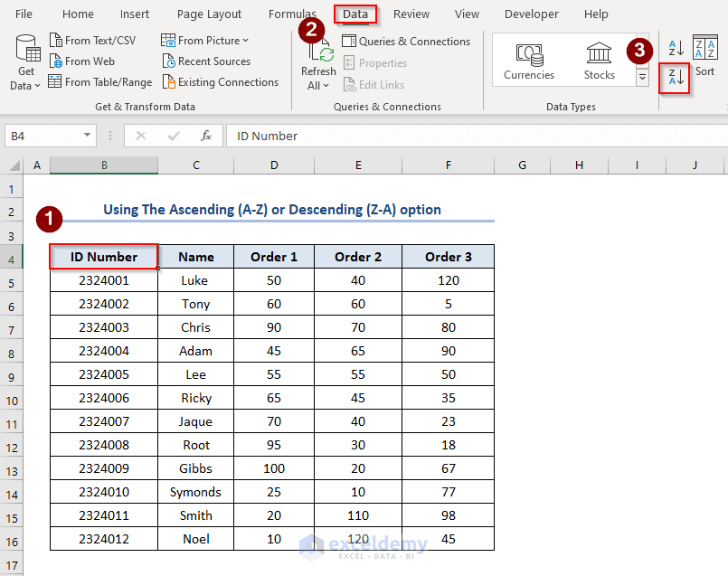
Task: Switch to the Formulas tab
Action: click(x=292, y=14)
